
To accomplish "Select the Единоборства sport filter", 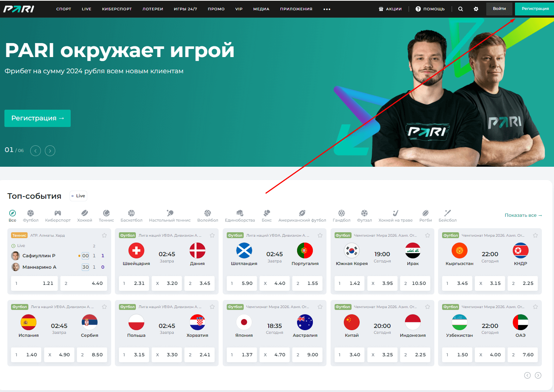I will pyautogui.click(x=240, y=216).
